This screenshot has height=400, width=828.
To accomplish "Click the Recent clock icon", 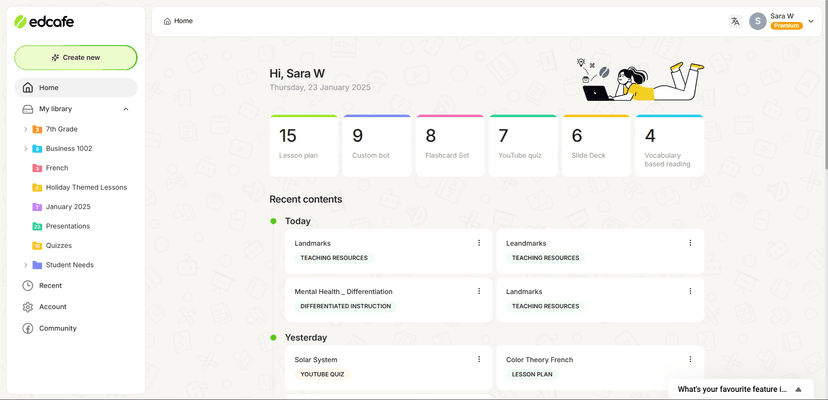I will (27, 285).
